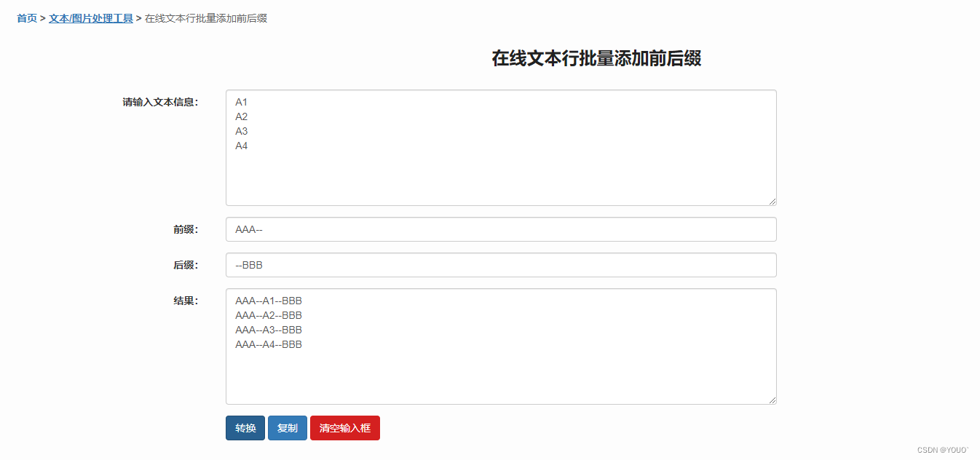Viewport: 980px width, 460px height.
Task: Click line A3 in the input textarea
Action: click(242, 131)
